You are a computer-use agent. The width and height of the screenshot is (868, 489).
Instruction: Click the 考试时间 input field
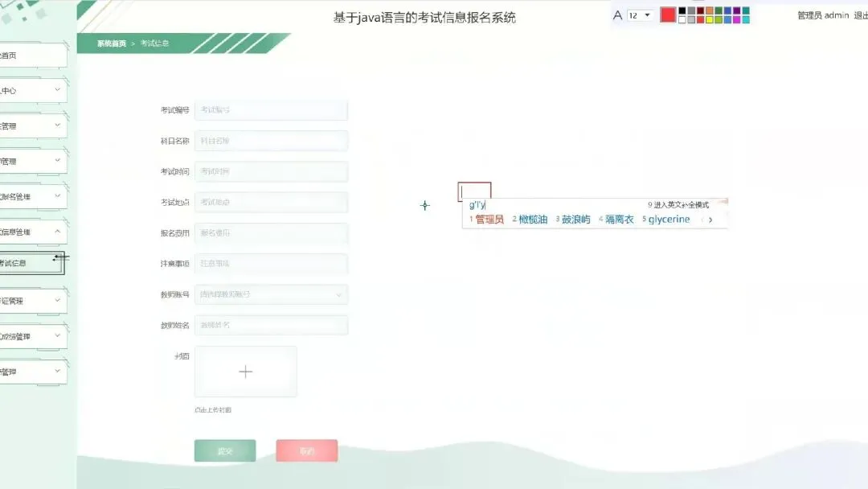tap(272, 171)
